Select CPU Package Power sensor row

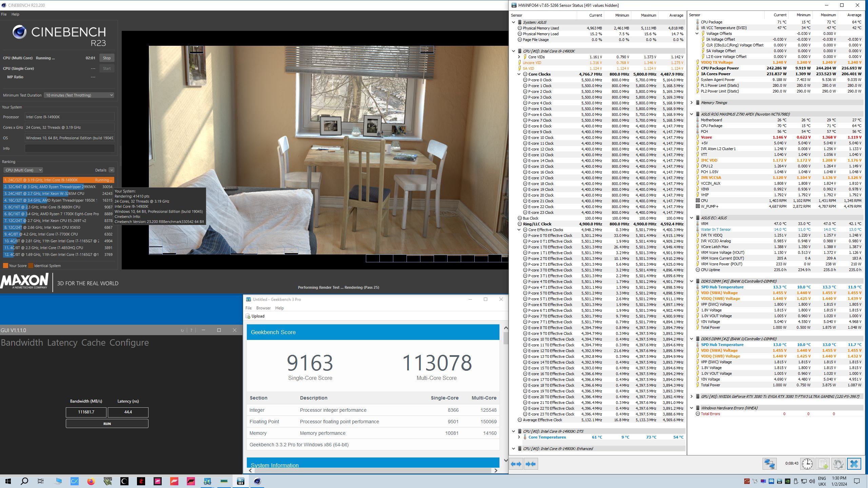[778, 68]
